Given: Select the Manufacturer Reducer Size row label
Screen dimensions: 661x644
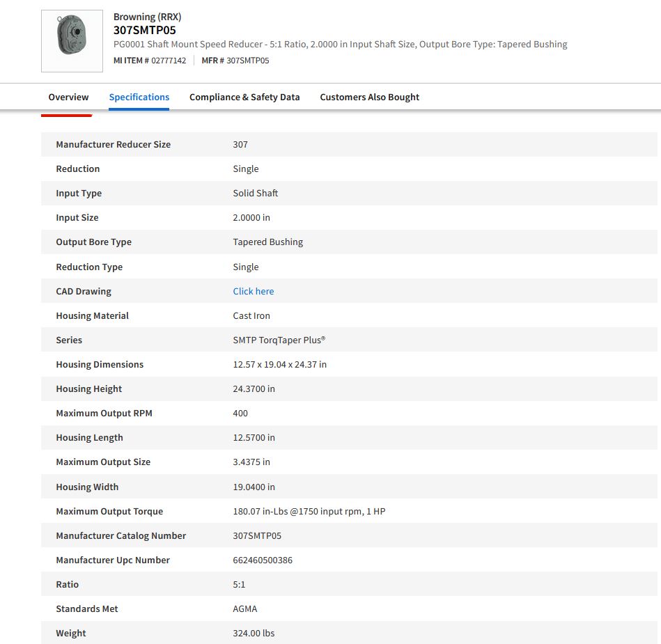Looking at the screenshot, I should [113, 144].
